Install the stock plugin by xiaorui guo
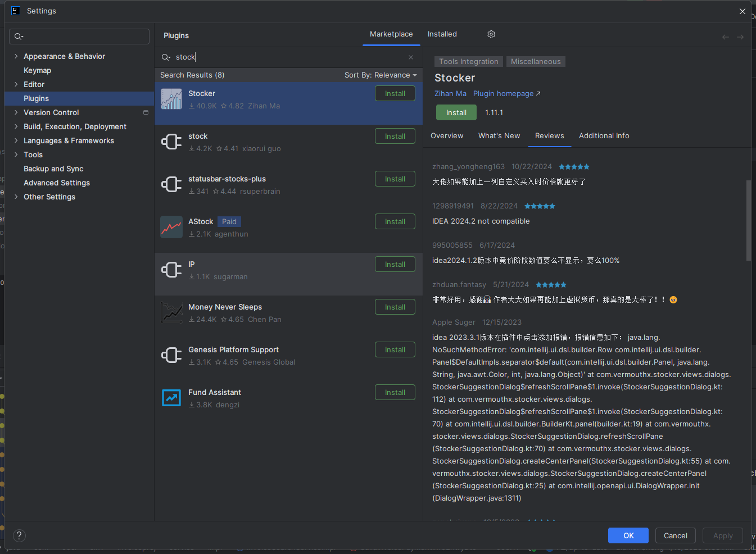Viewport: 756px width, 554px height. click(395, 136)
